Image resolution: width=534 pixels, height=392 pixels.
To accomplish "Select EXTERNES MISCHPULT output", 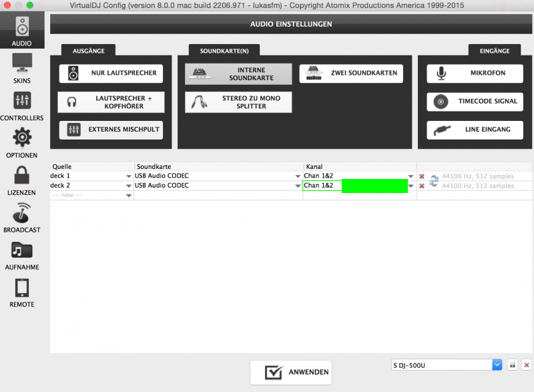I will pos(111,130).
